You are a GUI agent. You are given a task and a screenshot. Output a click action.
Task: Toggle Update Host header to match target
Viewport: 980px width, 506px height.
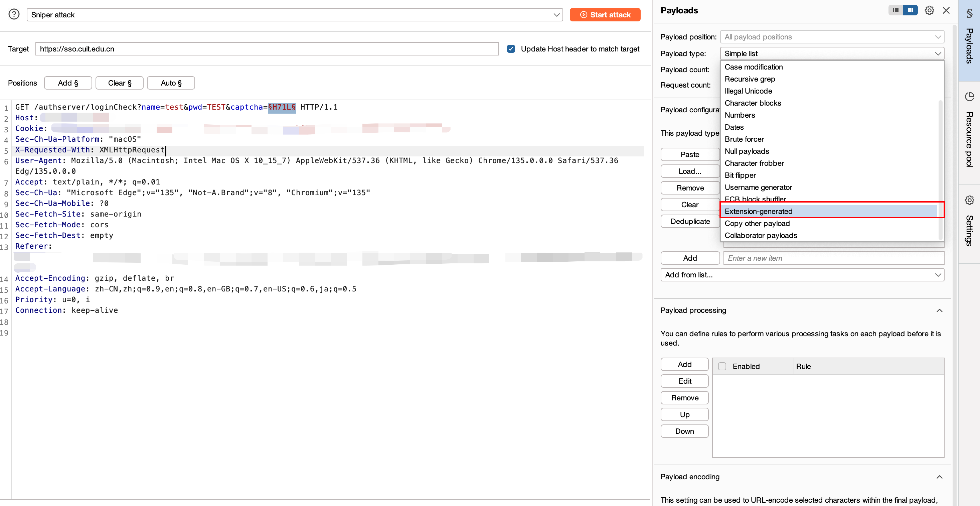click(x=511, y=49)
